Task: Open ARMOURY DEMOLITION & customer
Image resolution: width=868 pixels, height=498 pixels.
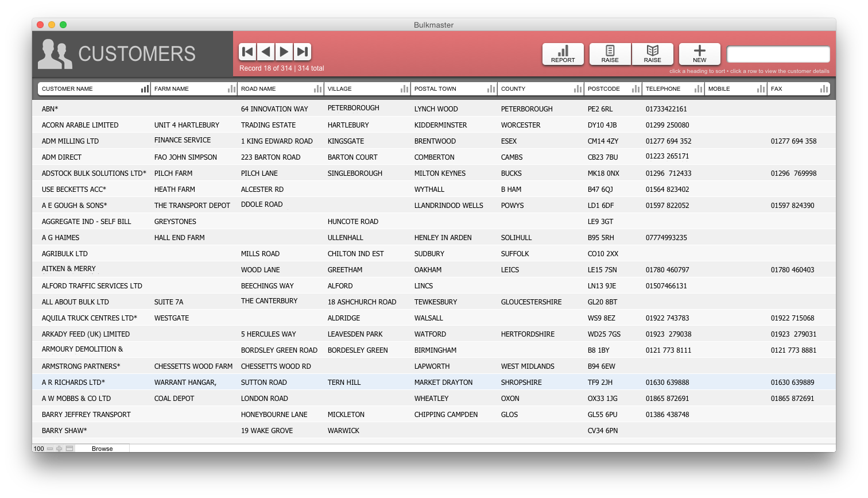Action: [x=434, y=350]
